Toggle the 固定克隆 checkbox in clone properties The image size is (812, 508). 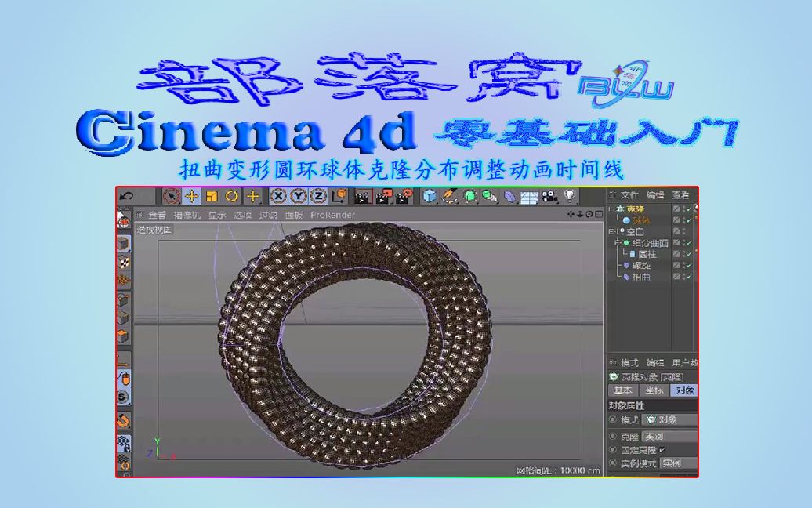(662, 449)
